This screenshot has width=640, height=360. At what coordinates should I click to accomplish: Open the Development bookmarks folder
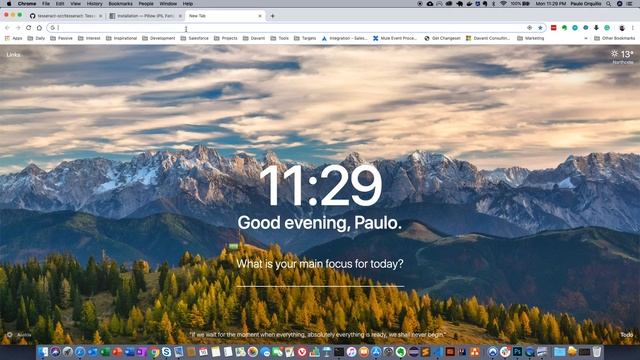(x=158, y=38)
